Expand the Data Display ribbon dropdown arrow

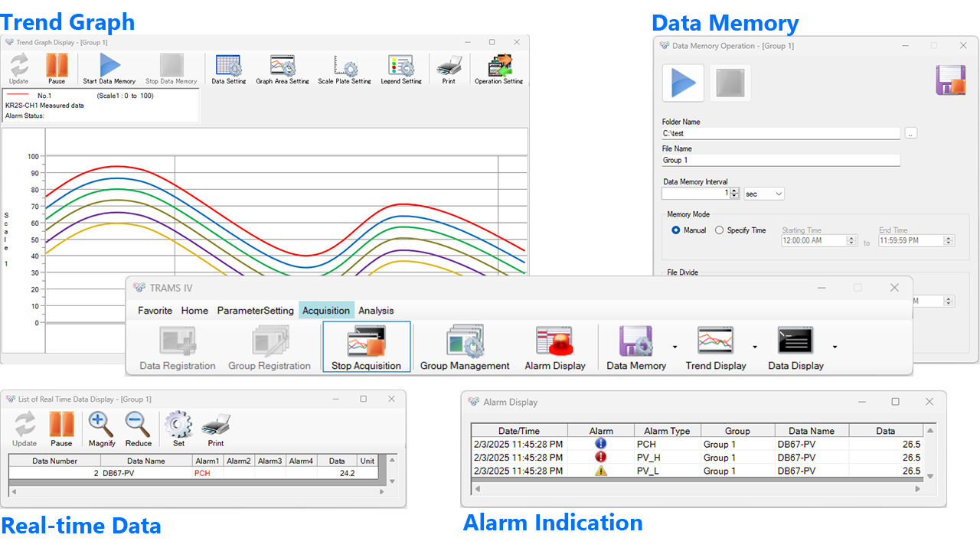(835, 347)
